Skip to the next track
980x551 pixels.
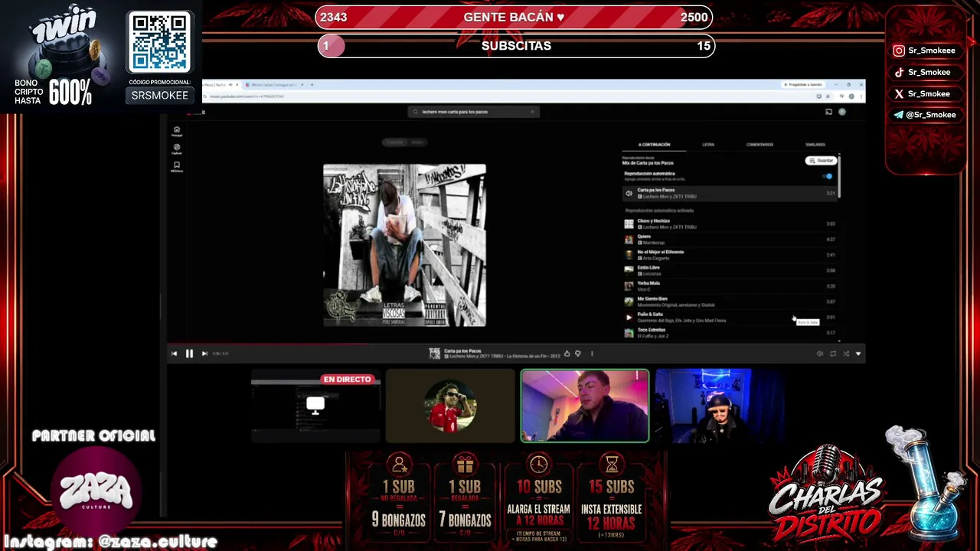204,354
